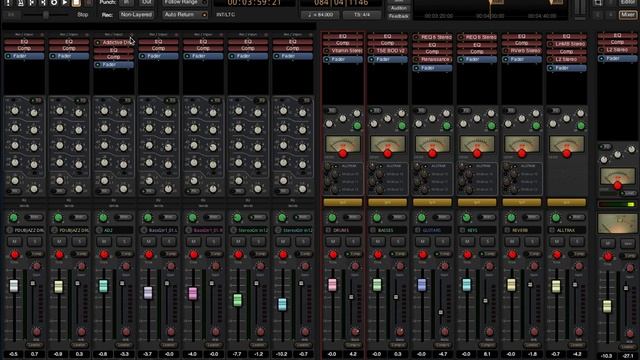Screen dimensions: 640x360
Task: Click the pink volume fader on DRUMS bus
Action: point(332,284)
